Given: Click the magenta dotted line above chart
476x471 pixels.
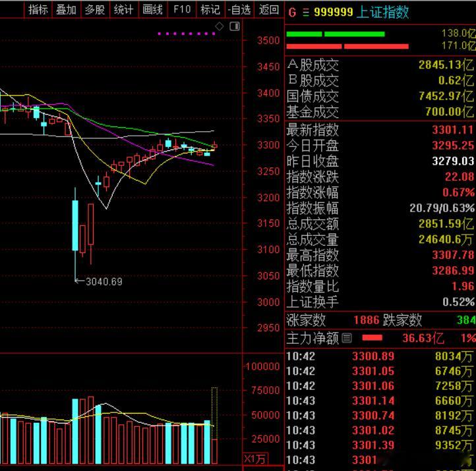Looking at the screenshot, I should coord(187,34).
